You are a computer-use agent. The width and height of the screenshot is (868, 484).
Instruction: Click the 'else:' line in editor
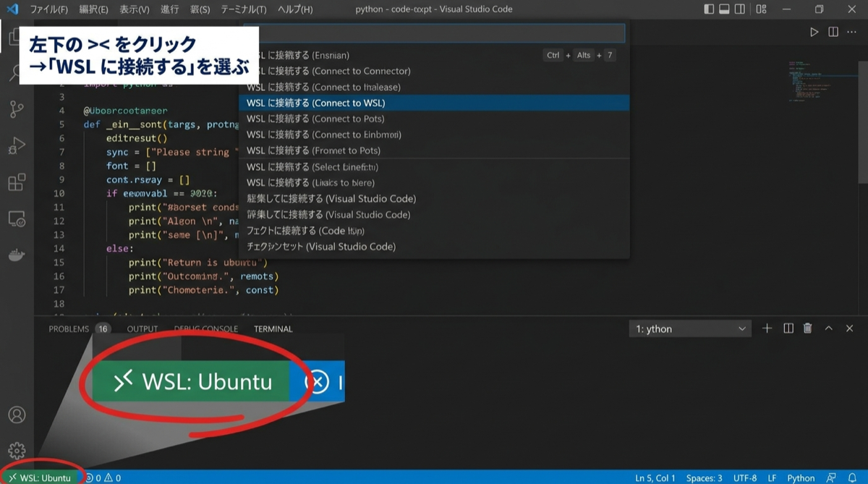coord(119,248)
